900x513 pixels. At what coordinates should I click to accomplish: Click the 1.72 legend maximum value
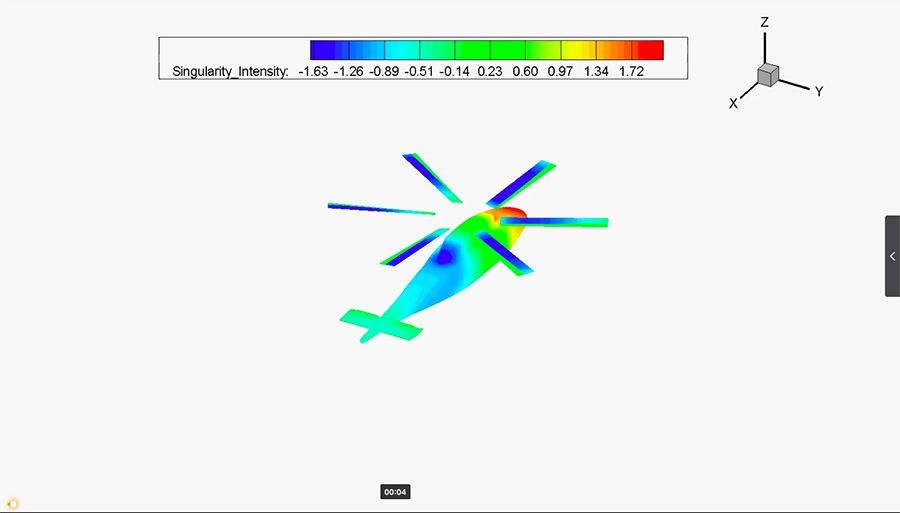(x=632, y=72)
